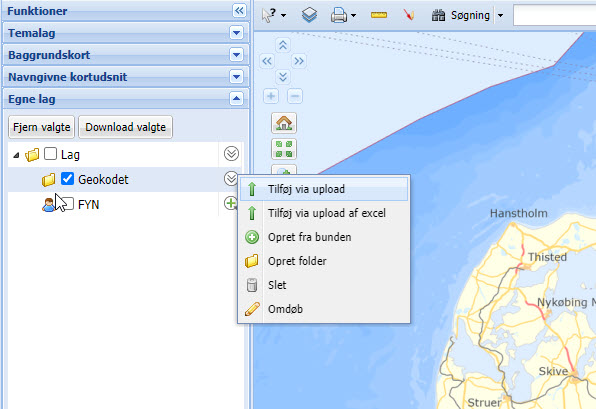Check the Lag root checkbox
This screenshot has height=409, width=596.
pos(50,154)
